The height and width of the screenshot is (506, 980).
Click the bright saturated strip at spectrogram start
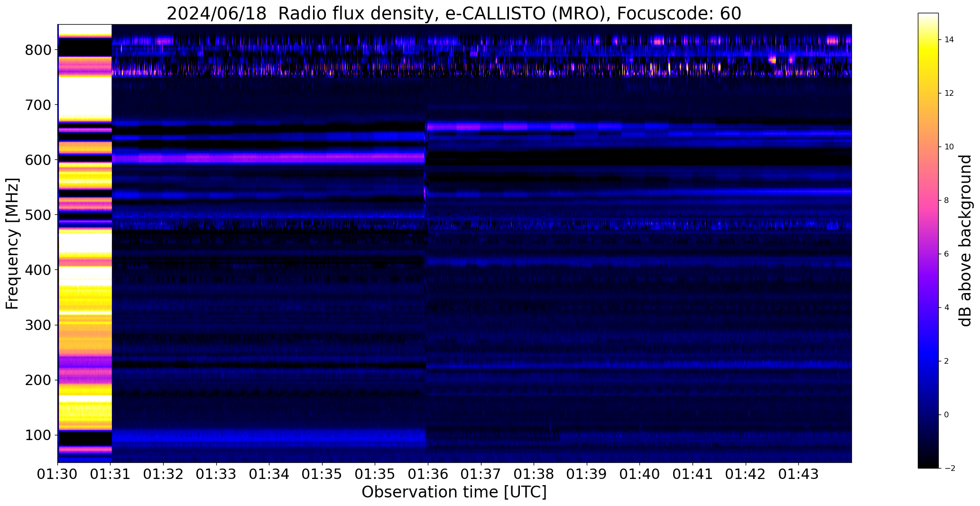(84, 243)
